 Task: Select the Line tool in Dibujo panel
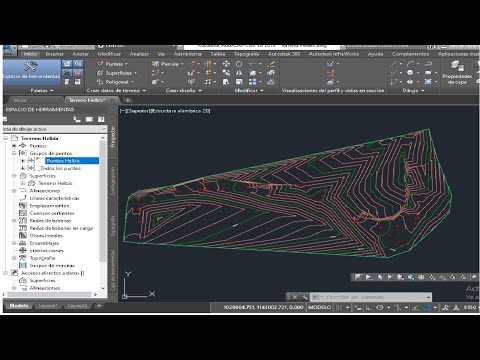coord(394,64)
